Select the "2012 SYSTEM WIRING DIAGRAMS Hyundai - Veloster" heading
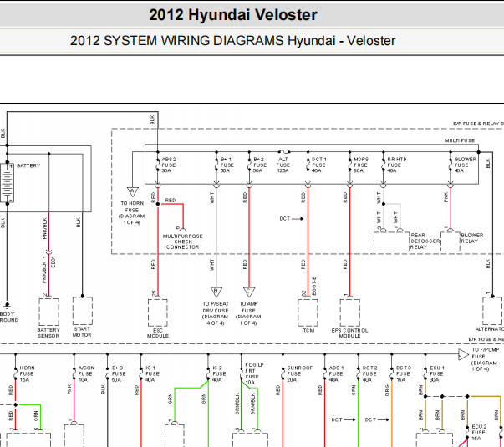504x447 pixels. coord(232,41)
